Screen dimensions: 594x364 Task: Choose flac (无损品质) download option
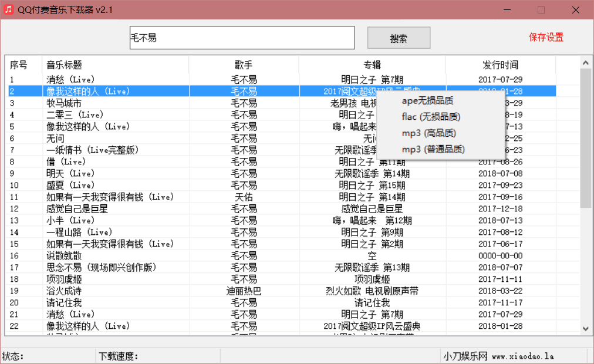pyautogui.click(x=431, y=117)
